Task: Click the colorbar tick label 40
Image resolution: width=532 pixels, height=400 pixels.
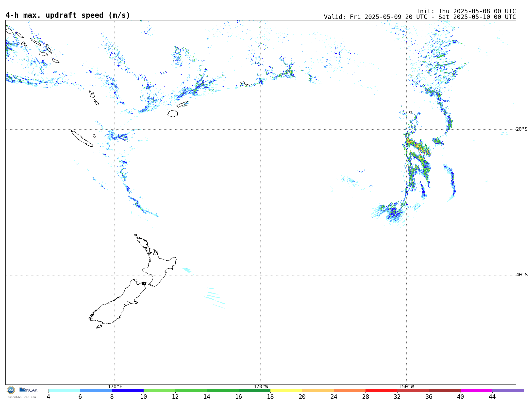Action: 461,397
